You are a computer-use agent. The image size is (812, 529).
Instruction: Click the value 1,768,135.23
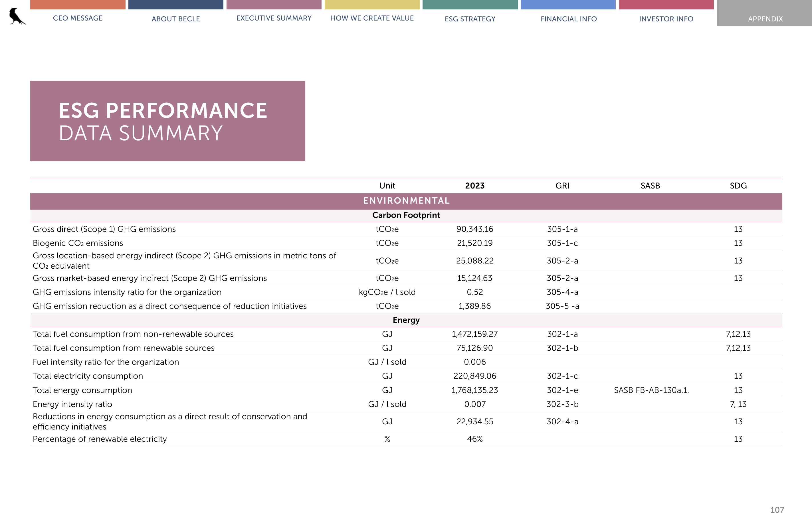click(x=474, y=390)
